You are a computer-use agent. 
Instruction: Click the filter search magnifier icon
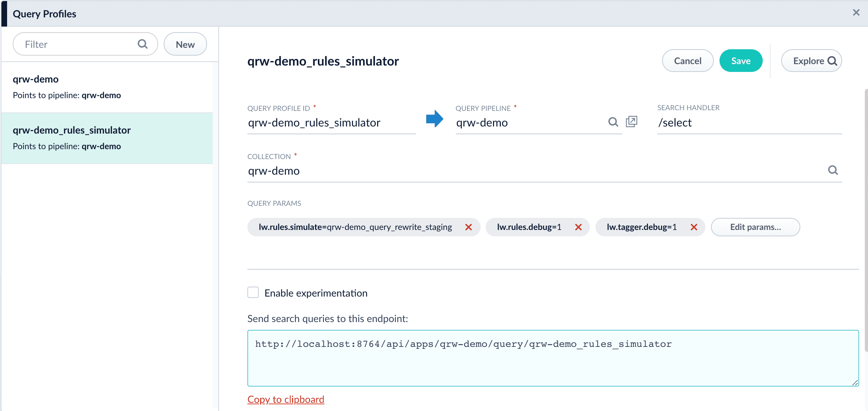click(x=142, y=44)
